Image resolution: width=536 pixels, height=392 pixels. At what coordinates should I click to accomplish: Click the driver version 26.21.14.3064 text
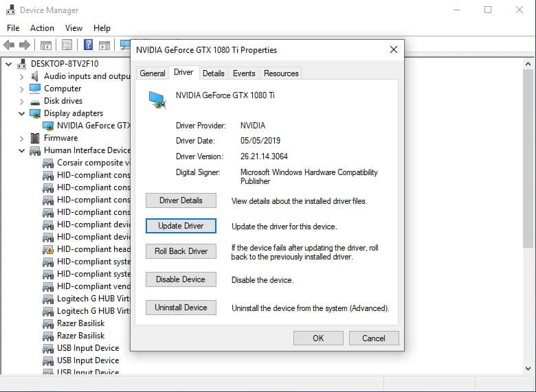[x=264, y=157]
